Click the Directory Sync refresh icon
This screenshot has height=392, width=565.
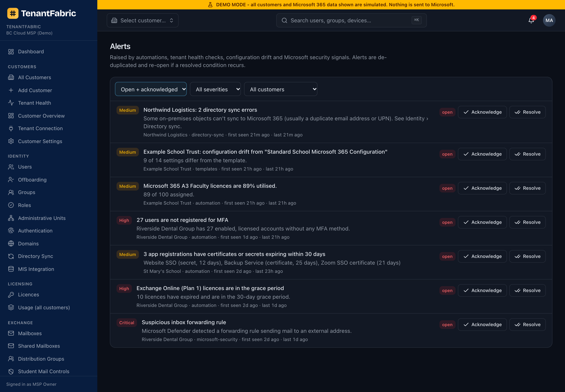[x=11, y=256]
